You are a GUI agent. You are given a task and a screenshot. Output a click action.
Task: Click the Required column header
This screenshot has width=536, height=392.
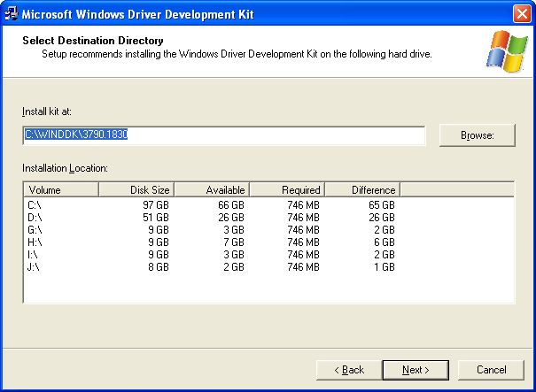[287, 189]
